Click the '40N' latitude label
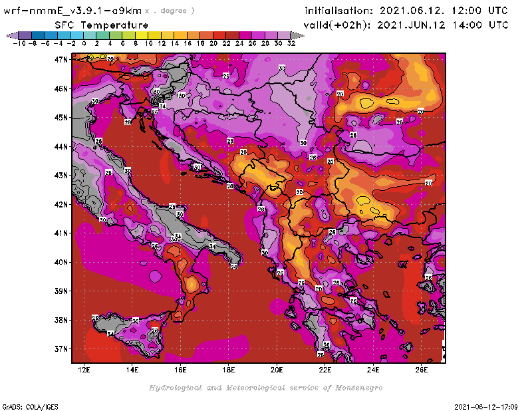This screenshot has width=532, height=411. [61, 262]
